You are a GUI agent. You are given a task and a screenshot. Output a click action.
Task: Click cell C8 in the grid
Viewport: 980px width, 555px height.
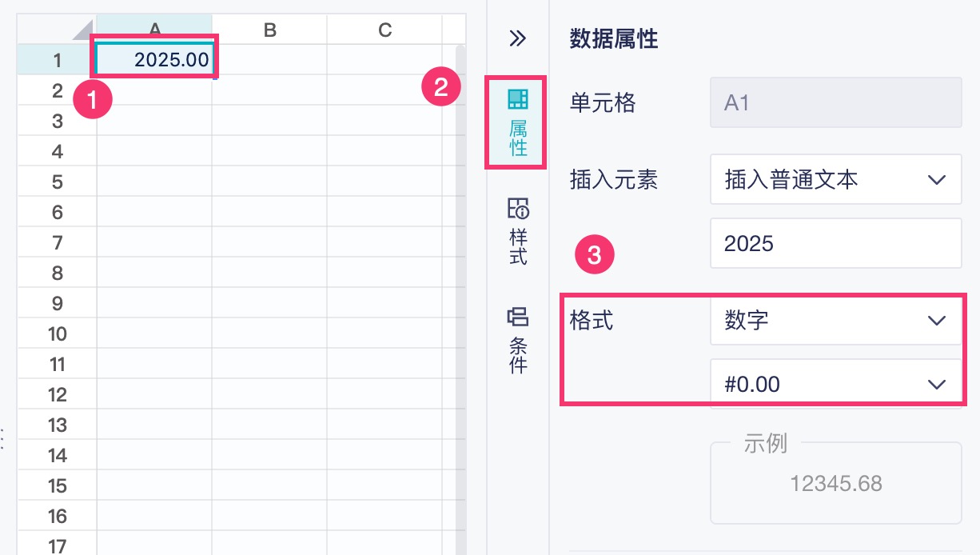pyautogui.click(x=384, y=273)
